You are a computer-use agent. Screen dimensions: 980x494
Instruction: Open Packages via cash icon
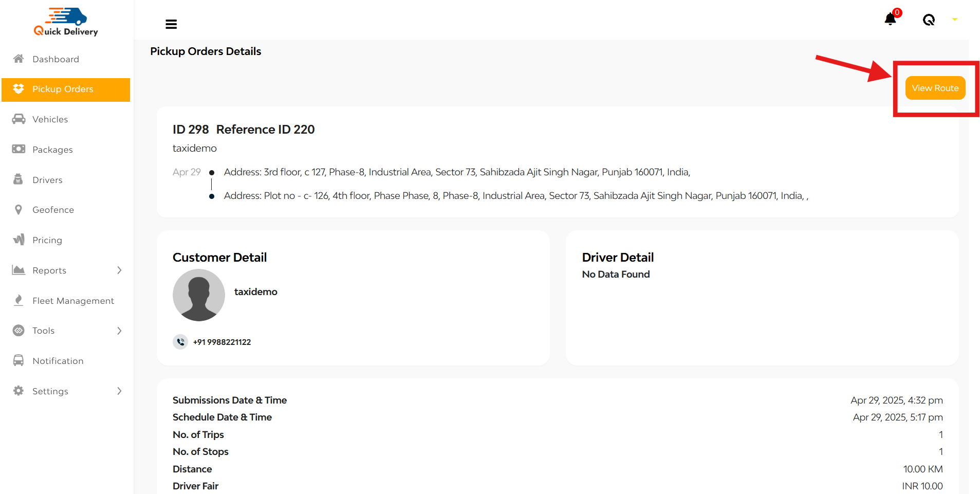point(19,149)
